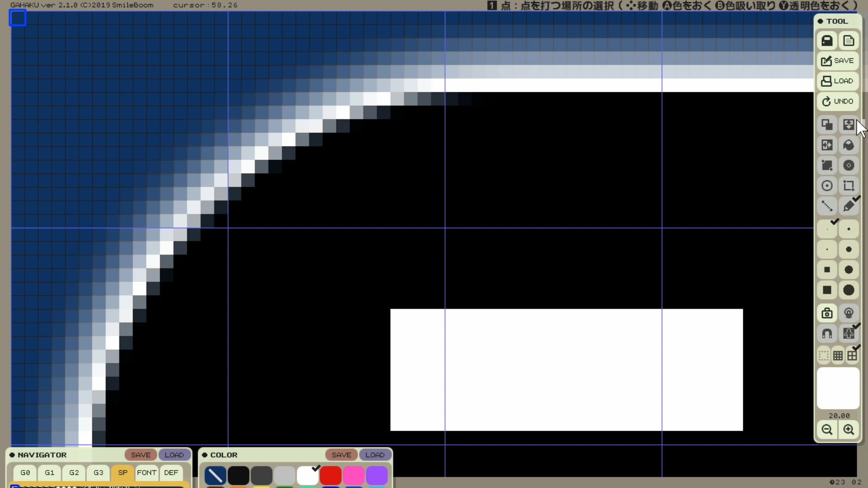868x488 pixels.
Task: Choose the large round brush
Action: tap(849, 270)
